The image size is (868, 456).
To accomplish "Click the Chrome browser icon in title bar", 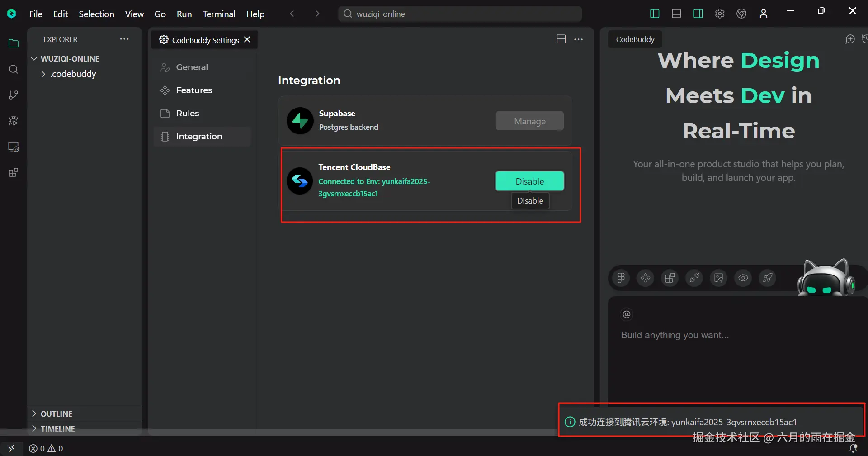I will point(741,14).
